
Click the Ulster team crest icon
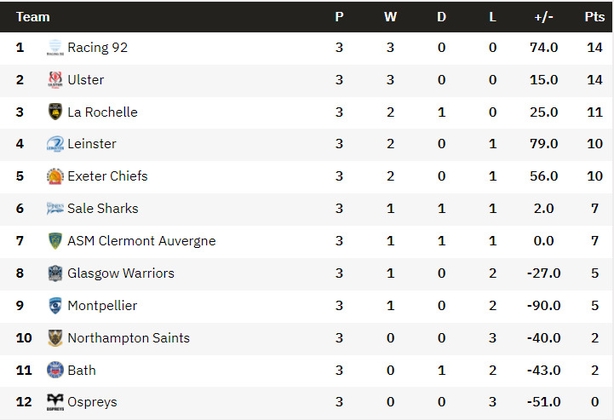55,80
